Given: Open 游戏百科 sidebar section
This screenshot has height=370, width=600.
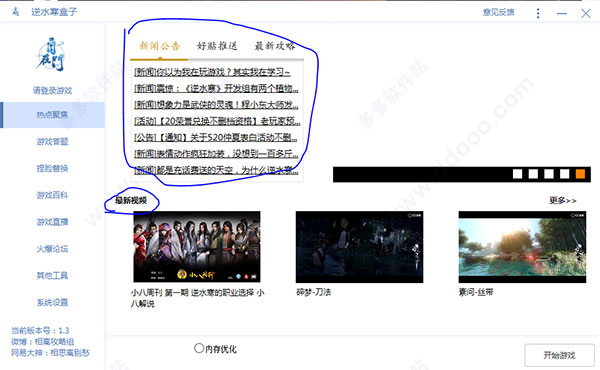Looking at the screenshot, I should tap(52, 195).
